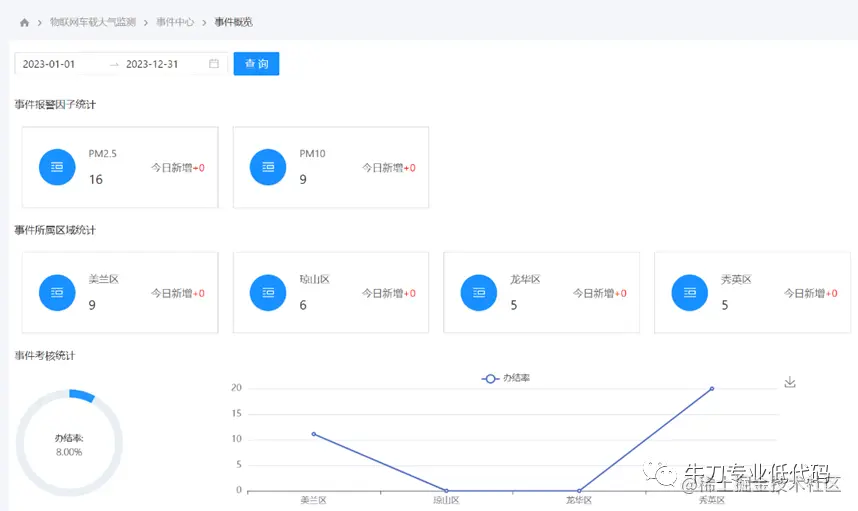Click the PM2.5 count value 16
858x511 pixels.
(96, 179)
